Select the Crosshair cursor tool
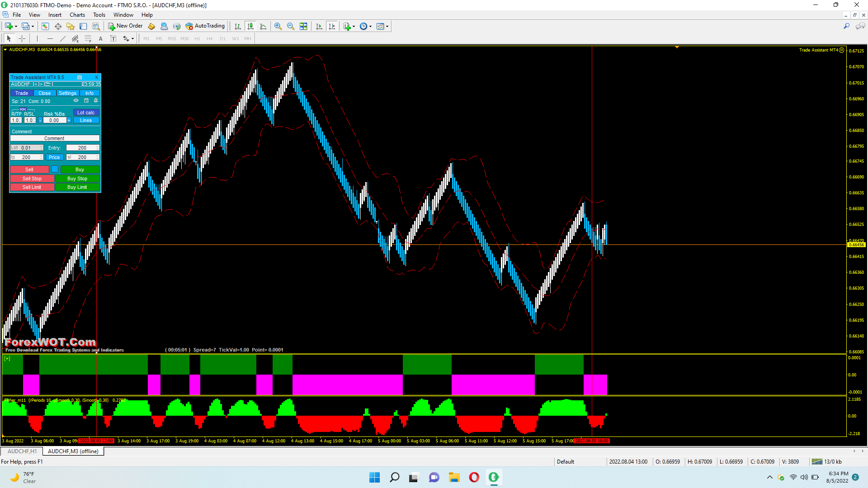The image size is (868, 488). (22, 38)
